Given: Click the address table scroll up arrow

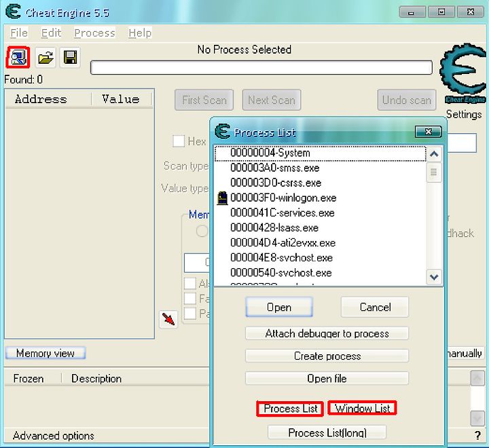Looking at the screenshot, I should [x=477, y=378].
